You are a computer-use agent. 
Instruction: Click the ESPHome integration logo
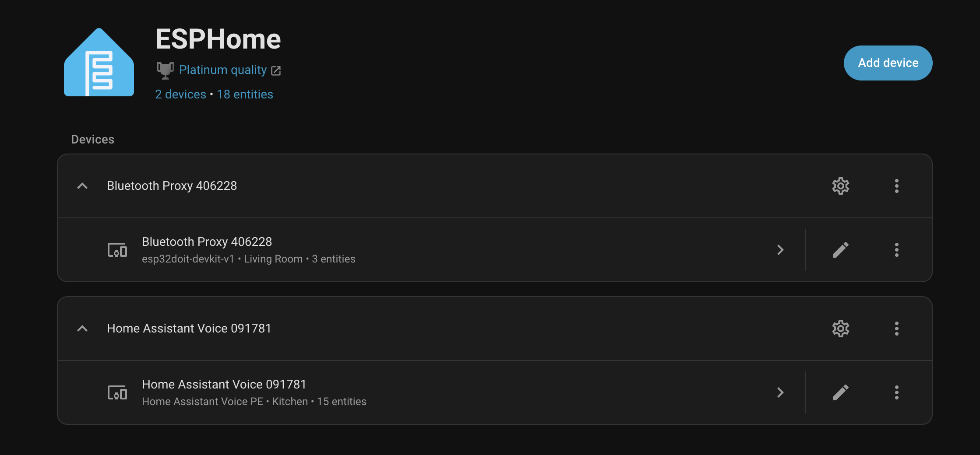click(99, 62)
